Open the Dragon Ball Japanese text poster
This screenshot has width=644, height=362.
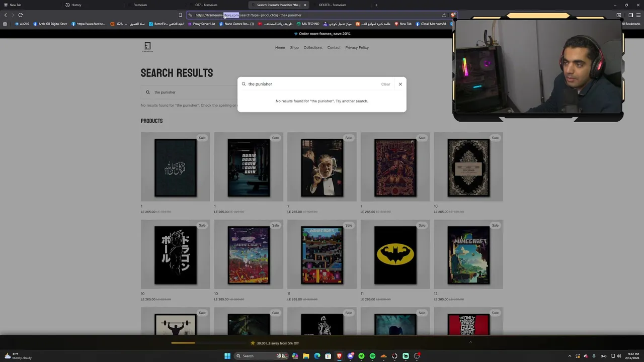(176, 255)
